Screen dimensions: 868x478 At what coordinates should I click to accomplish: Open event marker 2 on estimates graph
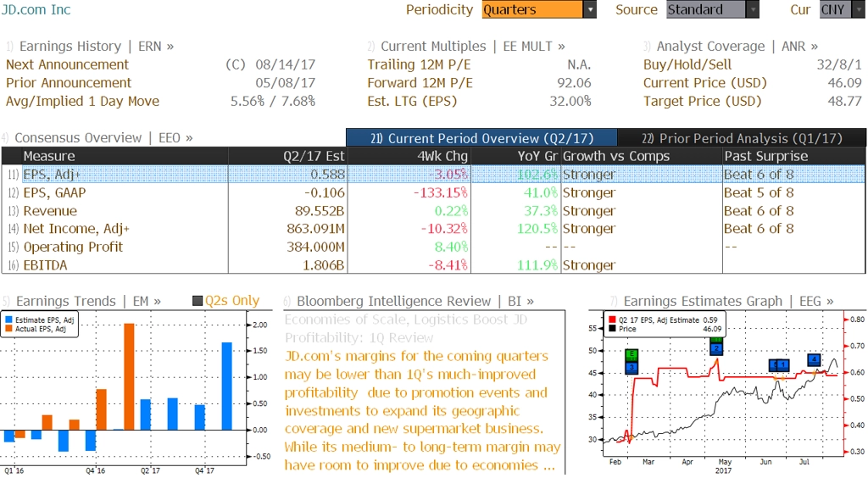click(716, 348)
